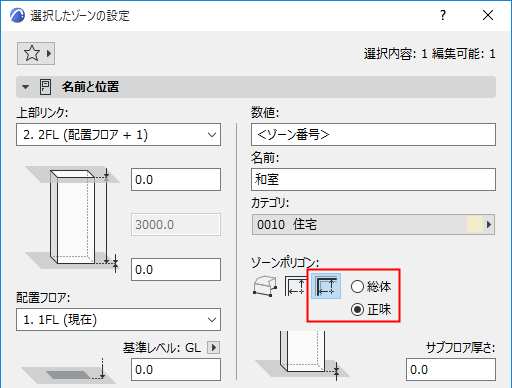Collapse the 名前と位置 section
Viewport: 512px width, 388px height.
click(x=25, y=87)
